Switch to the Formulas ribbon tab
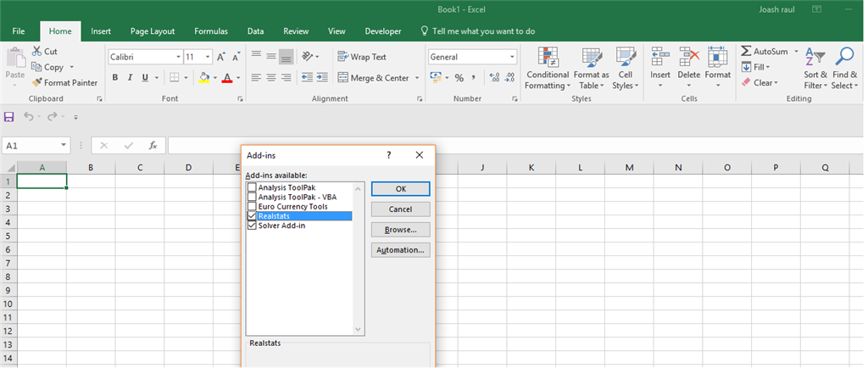Viewport: 868px width, 368px height. click(210, 31)
